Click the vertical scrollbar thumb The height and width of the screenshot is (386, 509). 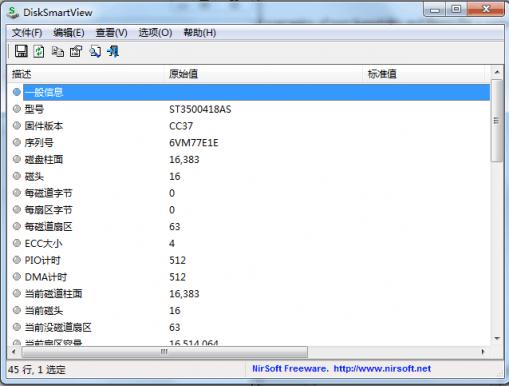click(x=497, y=121)
